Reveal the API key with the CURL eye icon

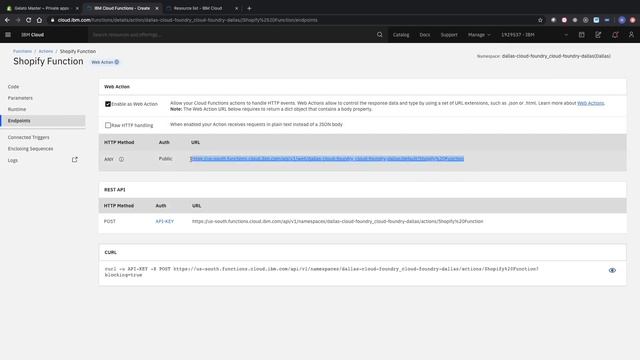coord(612,270)
